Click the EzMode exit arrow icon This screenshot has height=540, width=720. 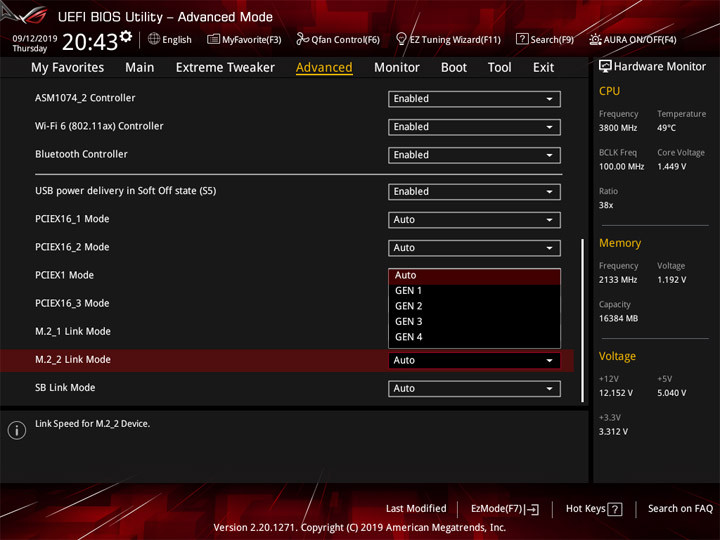[533, 509]
